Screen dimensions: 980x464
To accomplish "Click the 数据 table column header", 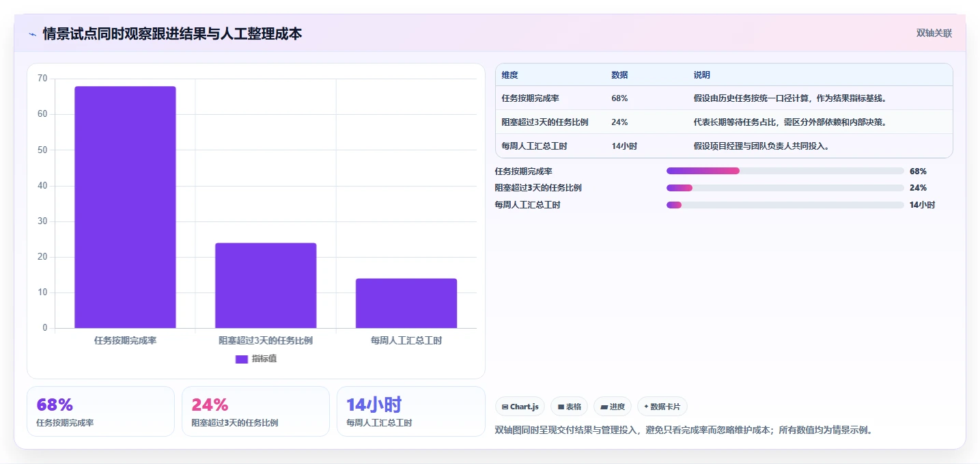I will point(619,75).
